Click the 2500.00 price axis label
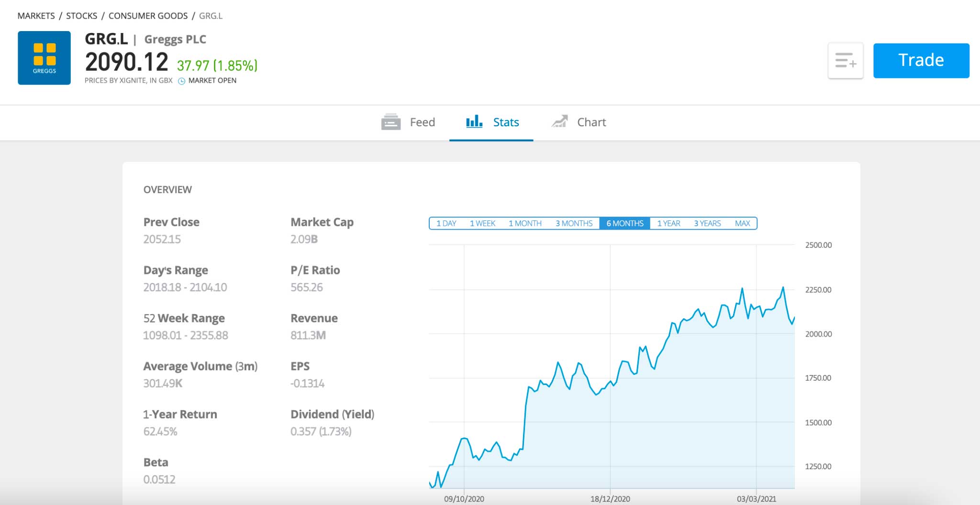 818,245
